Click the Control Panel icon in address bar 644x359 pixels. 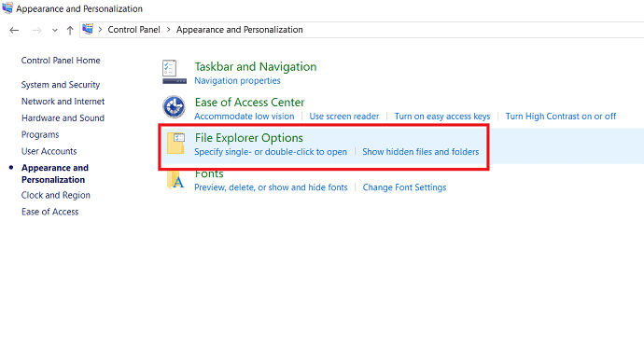click(x=88, y=29)
